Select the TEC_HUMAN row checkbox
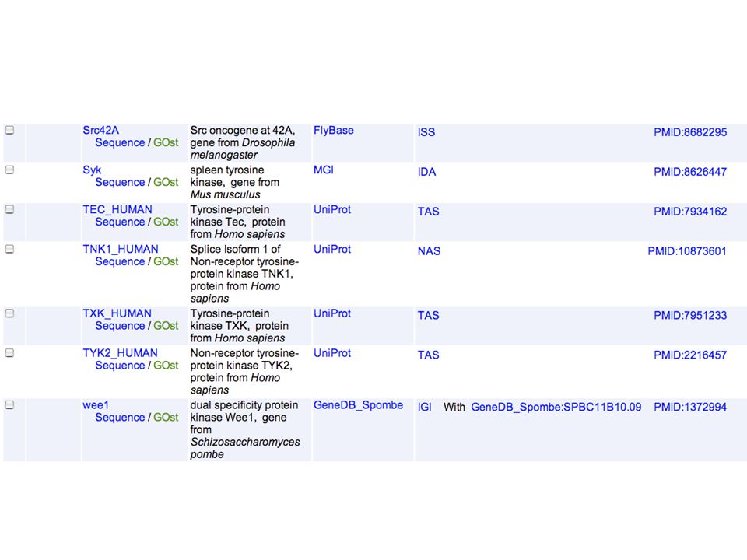The height and width of the screenshot is (560, 747). tap(9, 209)
